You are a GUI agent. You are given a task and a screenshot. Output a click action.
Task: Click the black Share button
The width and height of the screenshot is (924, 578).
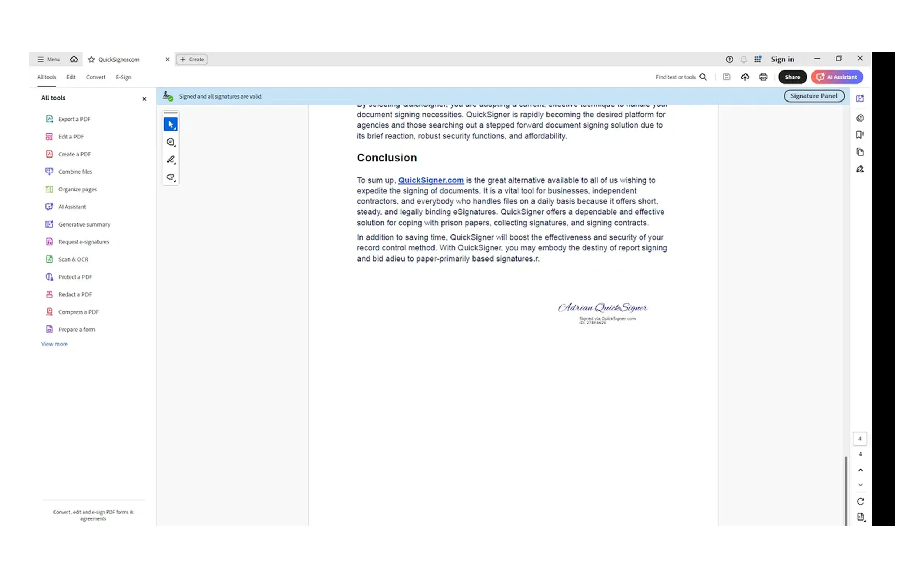point(792,77)
